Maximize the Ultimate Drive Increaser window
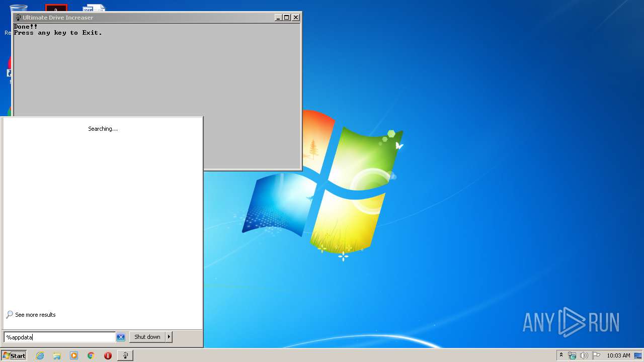Image resolution: width=644 pixels, height=362 pixels. [x=287, y=18]
